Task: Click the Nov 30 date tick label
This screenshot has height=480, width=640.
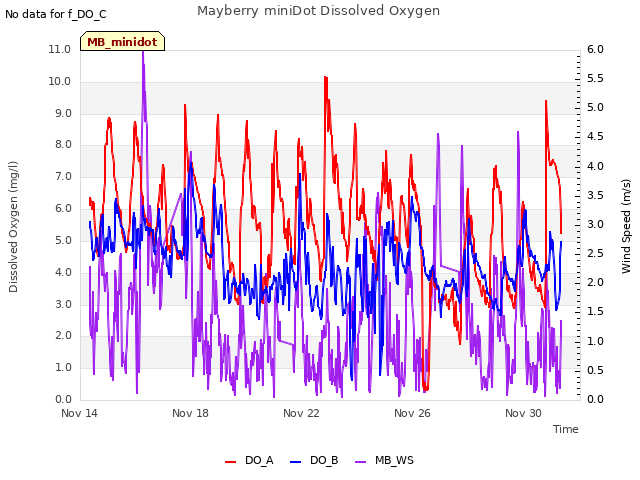Action: click(523, 413)
